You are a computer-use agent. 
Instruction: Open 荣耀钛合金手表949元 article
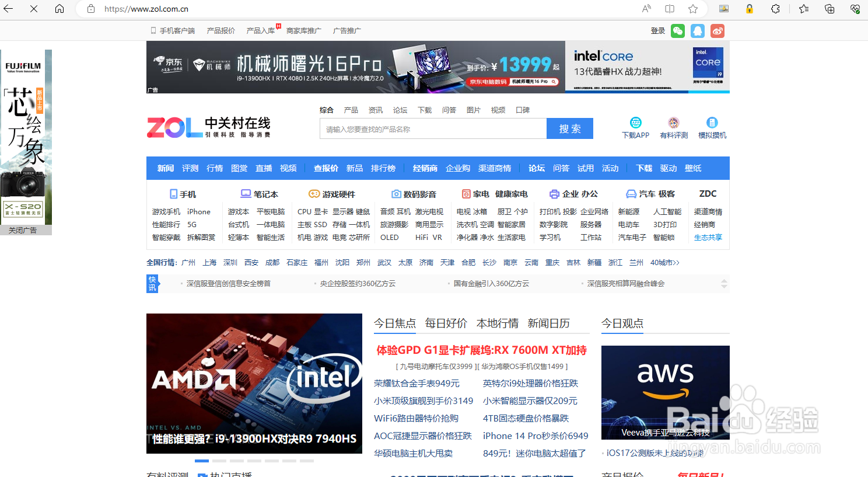point(416,384)
